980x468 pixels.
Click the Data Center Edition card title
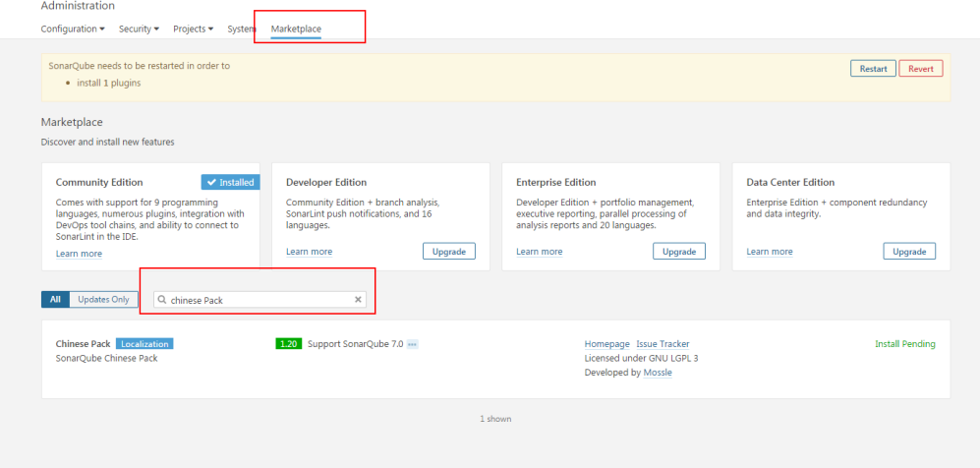pyautogui.click(x=790, y=183)
